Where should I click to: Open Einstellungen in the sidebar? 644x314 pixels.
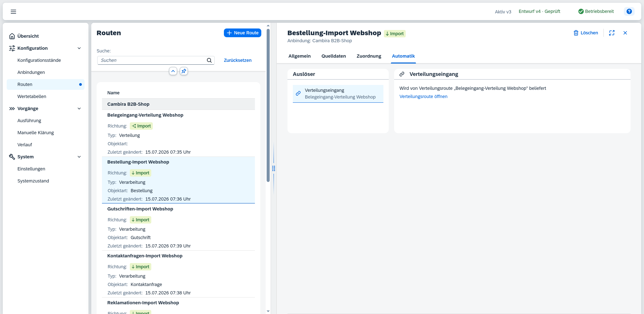[45, 169]
